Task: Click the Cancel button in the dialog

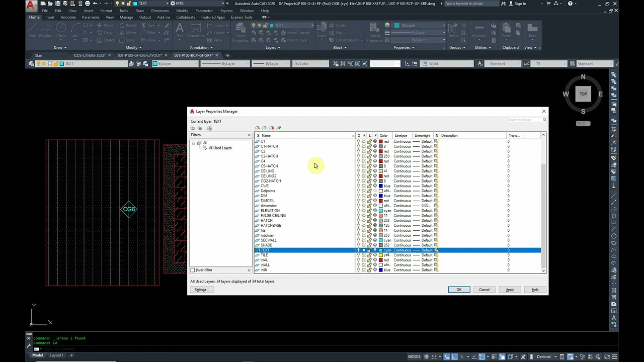Action: click(x=484, y=290)
